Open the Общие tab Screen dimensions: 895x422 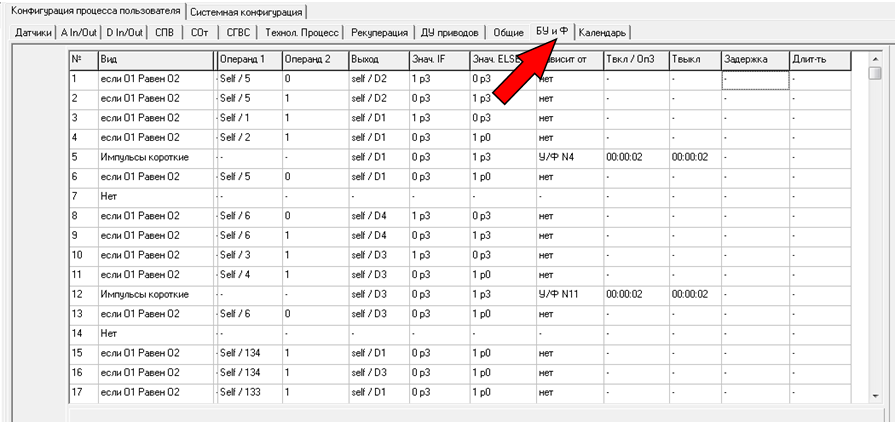(x=508, y=33)
